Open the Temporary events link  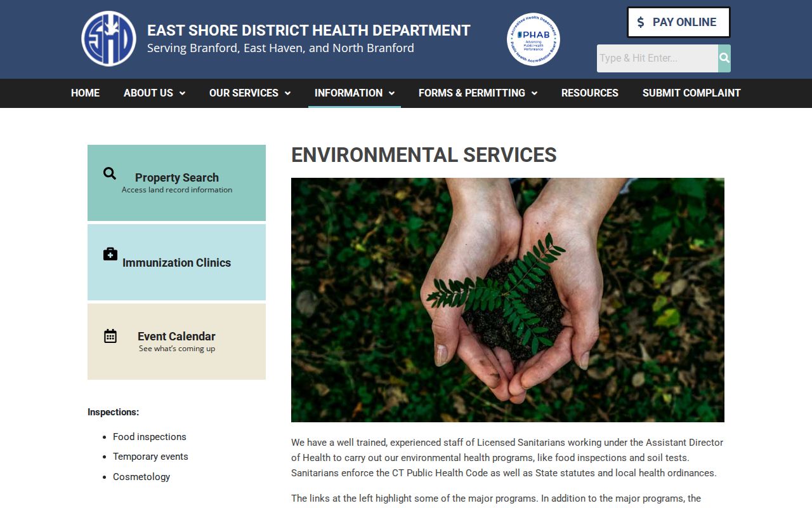pyautogui.click(x=150, y=457)
